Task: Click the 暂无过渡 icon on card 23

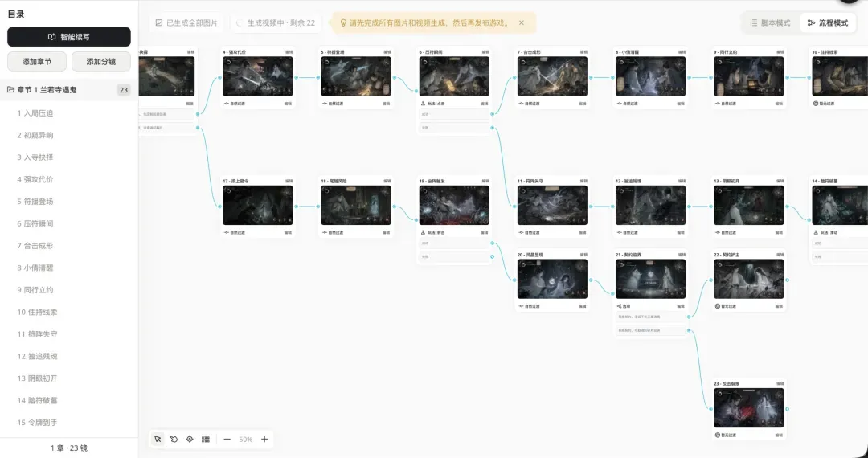Action: coord(718,436)
